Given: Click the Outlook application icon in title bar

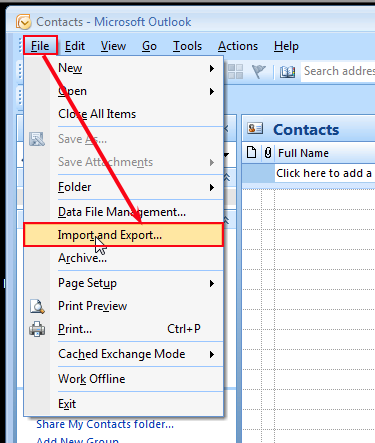Looking at the screenshot, I should [23, 22].
